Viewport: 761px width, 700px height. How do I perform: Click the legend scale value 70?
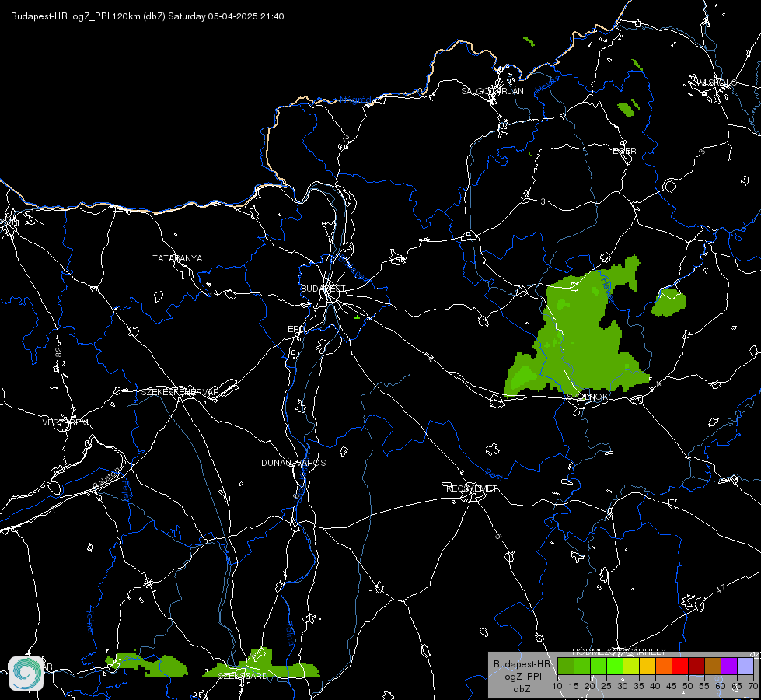[752, 686]
